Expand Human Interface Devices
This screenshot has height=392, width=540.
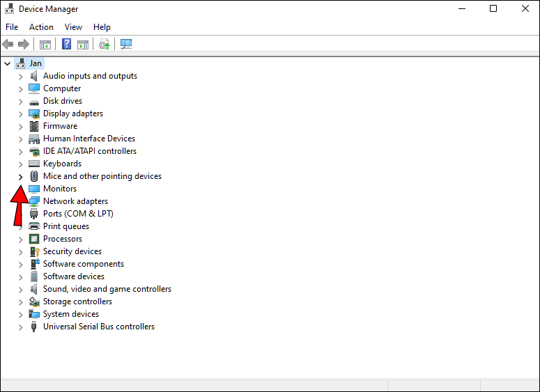coord(20,139)
